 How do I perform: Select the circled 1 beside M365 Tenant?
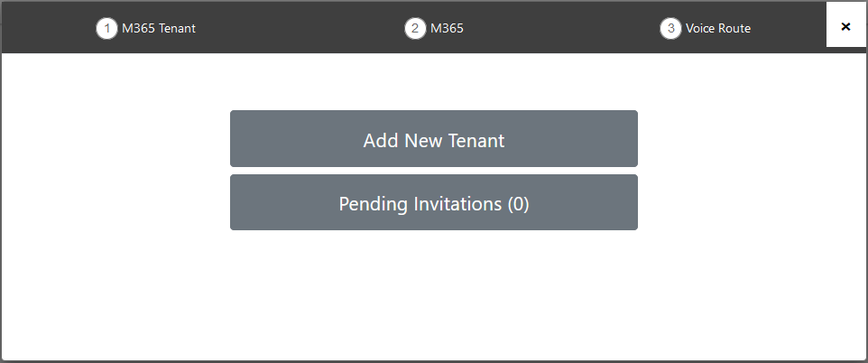click(x=106, y=28)
